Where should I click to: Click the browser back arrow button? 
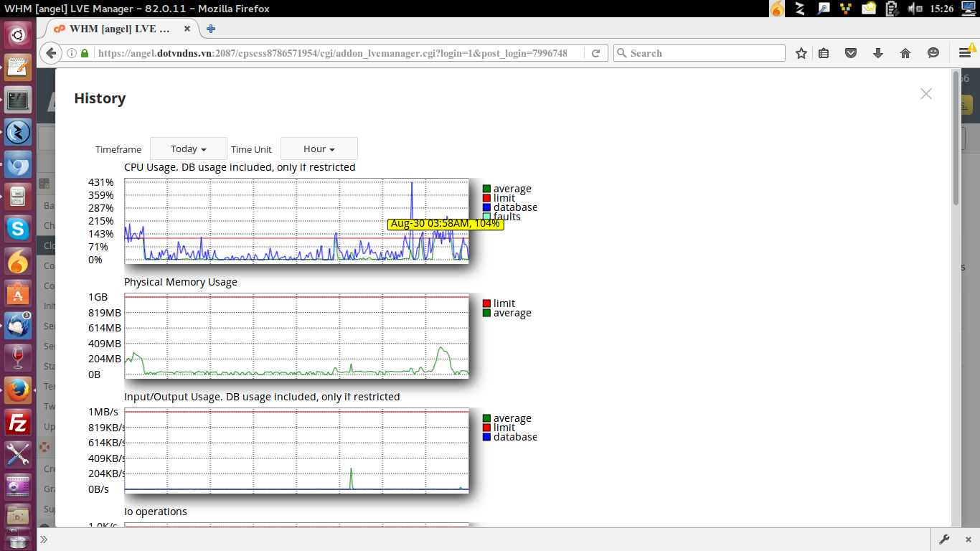click(x=51, y=53)
